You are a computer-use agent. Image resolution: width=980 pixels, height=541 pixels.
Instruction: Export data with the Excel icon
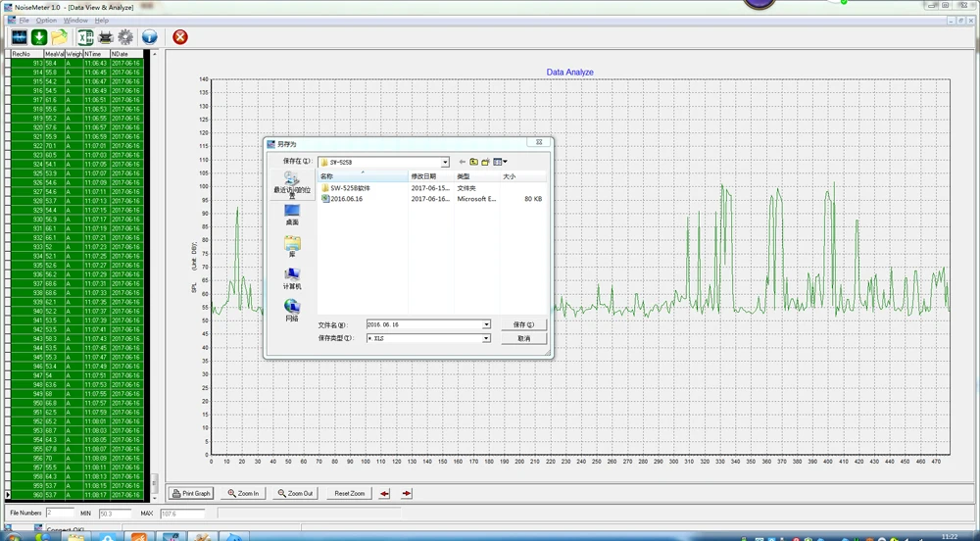pos(85,37)
